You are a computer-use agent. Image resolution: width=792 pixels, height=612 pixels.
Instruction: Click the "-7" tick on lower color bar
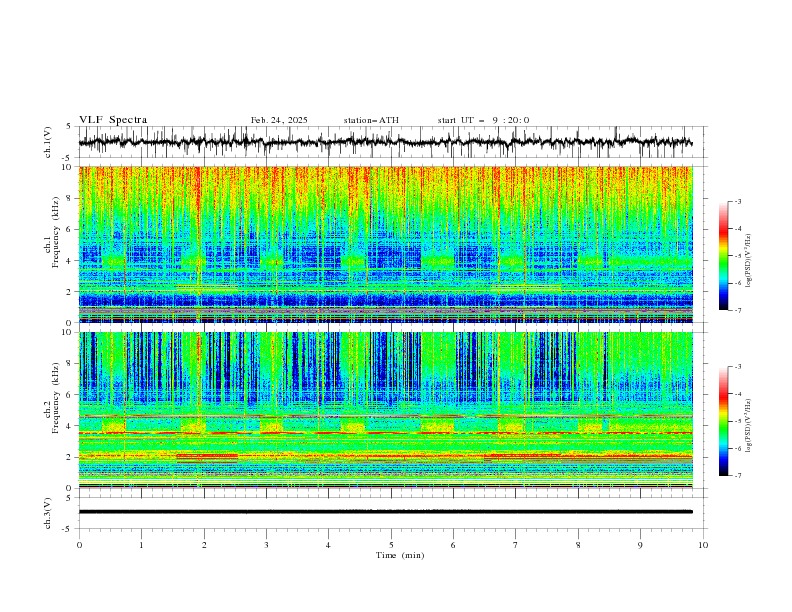(737, 476)
